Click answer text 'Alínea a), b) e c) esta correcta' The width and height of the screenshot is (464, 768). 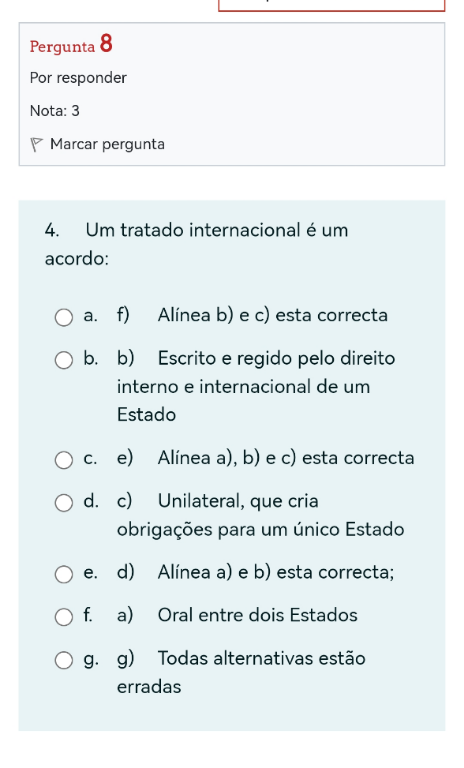point(286,458)
